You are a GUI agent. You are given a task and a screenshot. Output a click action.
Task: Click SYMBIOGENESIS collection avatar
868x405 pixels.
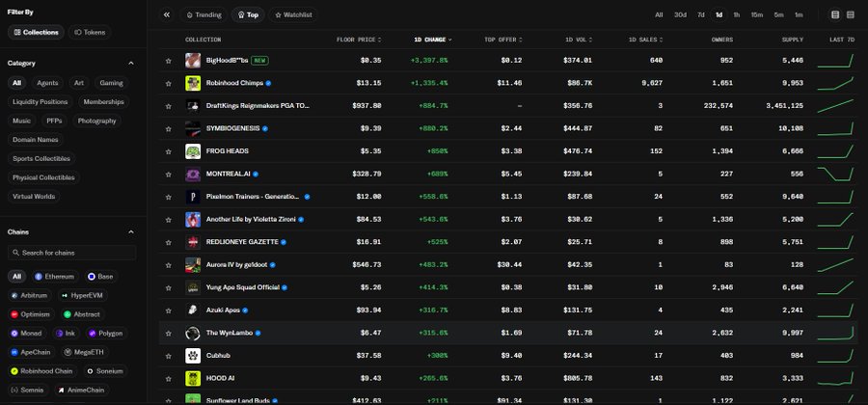(193, 128)
